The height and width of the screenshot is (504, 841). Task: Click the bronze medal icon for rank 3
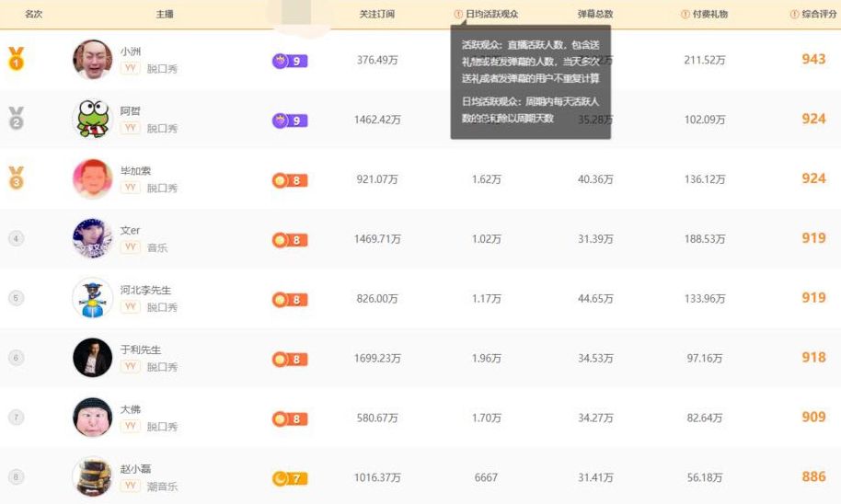(16, 178)
